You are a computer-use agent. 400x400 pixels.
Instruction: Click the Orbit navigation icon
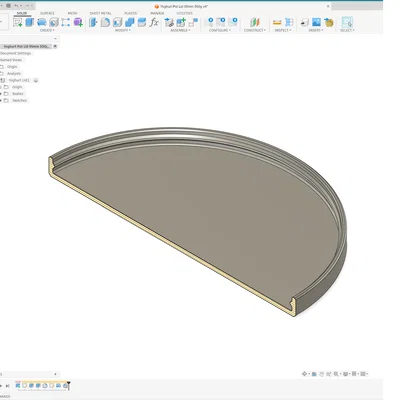[304, 374]
